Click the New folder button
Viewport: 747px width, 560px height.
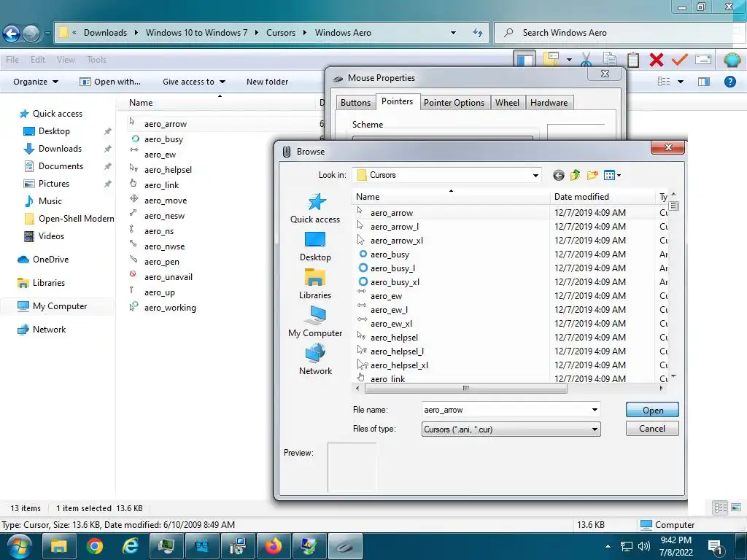(267, 82)
